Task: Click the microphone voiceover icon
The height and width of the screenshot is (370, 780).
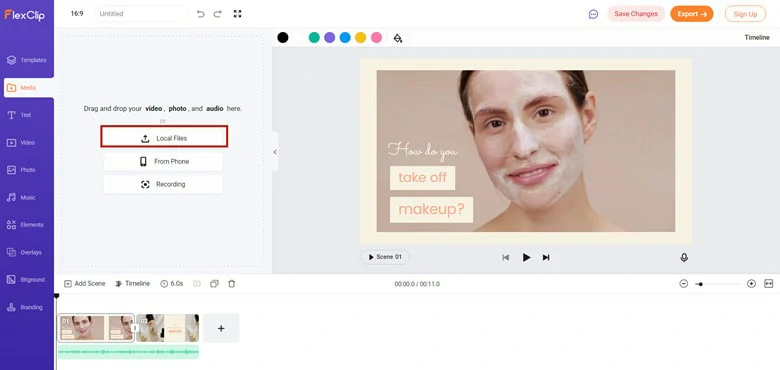Action: [684, 257]
